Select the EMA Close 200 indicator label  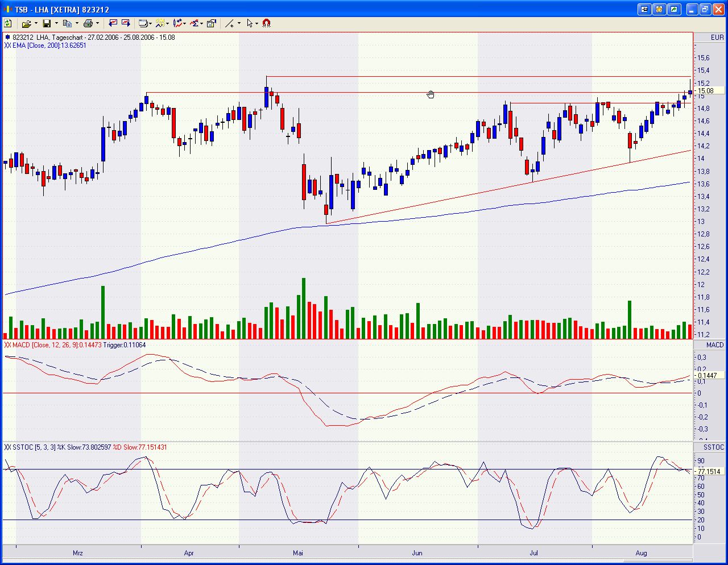(45, 45)
